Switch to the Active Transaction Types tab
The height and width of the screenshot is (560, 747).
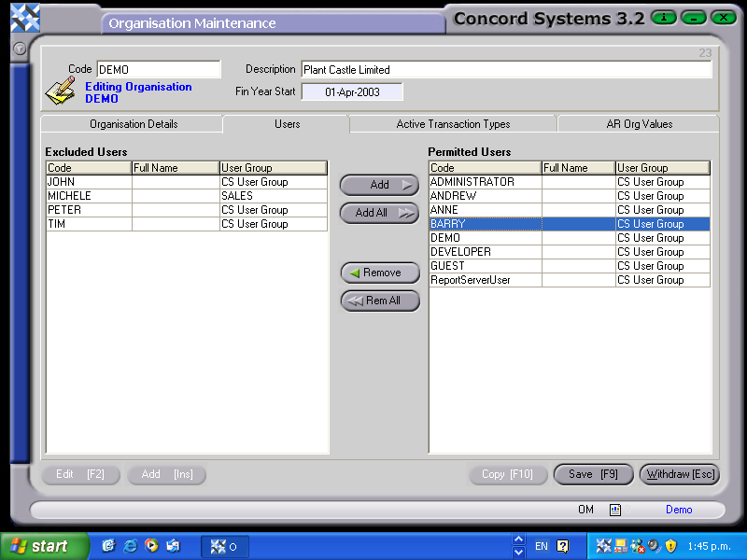(451, 123)
